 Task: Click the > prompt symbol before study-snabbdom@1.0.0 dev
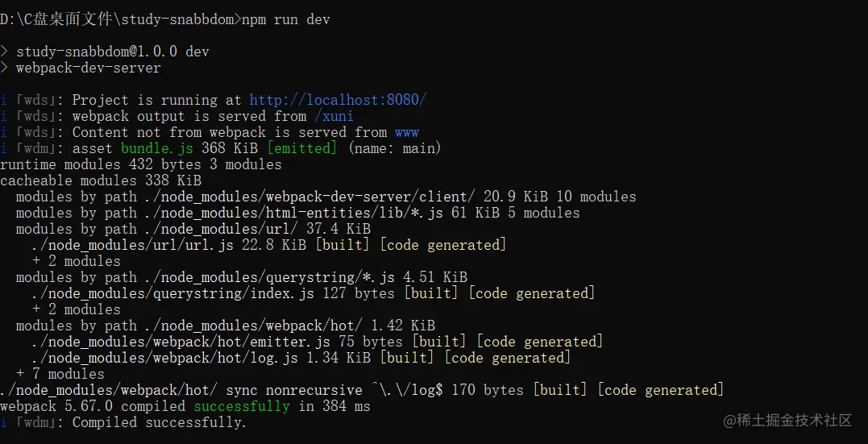(x=4, y=52)
